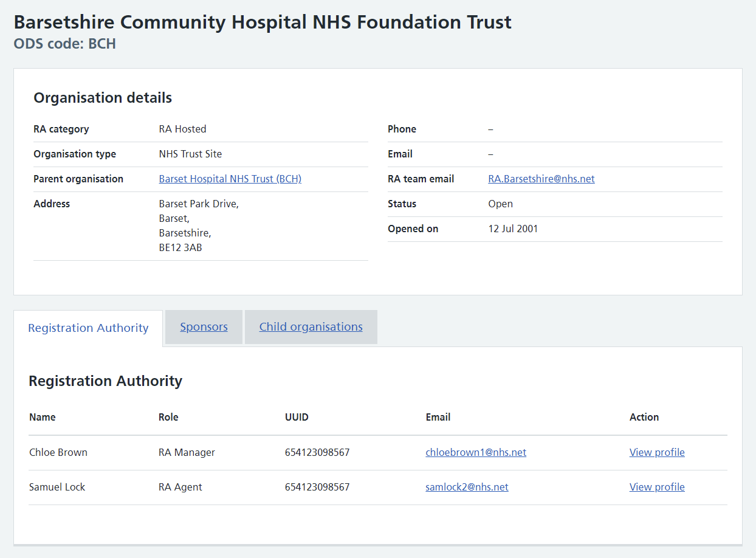View profile for Chloe Brown
Screen dimensions: 756x558
657,452
